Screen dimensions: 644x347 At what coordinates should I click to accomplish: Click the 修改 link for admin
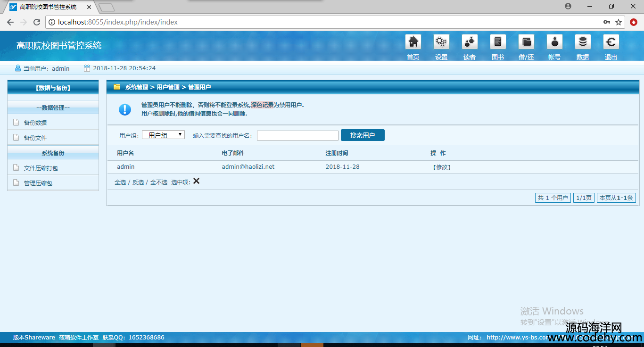tap(442, 167)
